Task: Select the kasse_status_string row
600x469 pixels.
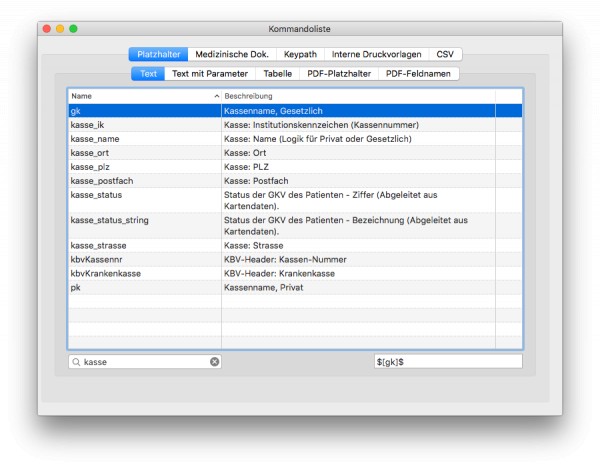Action: tap(295, 226)
